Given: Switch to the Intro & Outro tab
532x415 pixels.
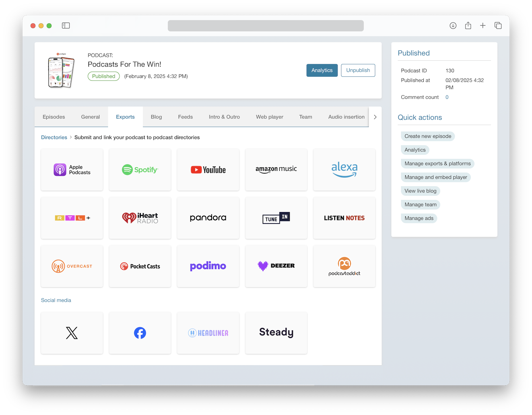Looking at the screenshot, I should coord(225,117).
